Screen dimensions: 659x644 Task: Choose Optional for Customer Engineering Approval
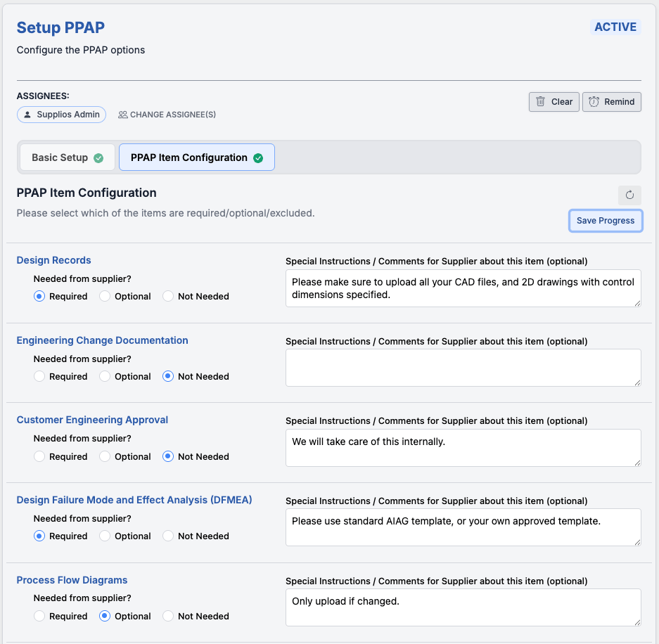[x=103, y=456]
